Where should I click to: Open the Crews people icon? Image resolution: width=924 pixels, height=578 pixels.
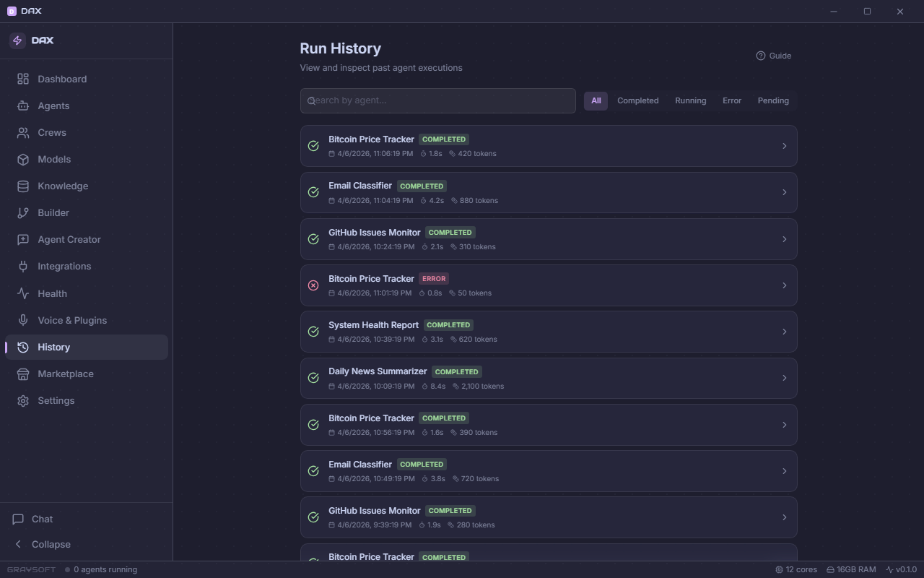click(23, 132)
